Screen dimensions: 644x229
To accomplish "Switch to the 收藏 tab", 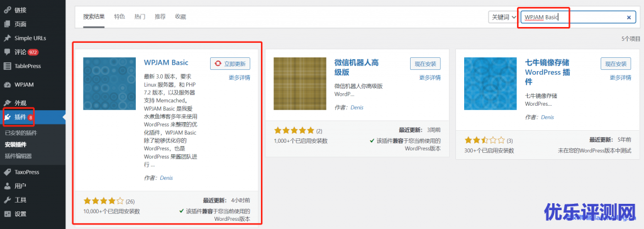I will point(180,17).
